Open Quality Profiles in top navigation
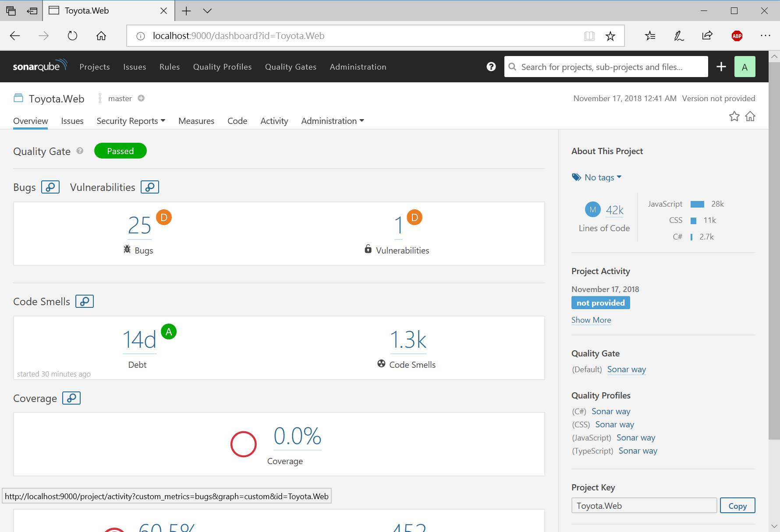The height and width of the screenshot is (532, 780). (x=223, y=67)
